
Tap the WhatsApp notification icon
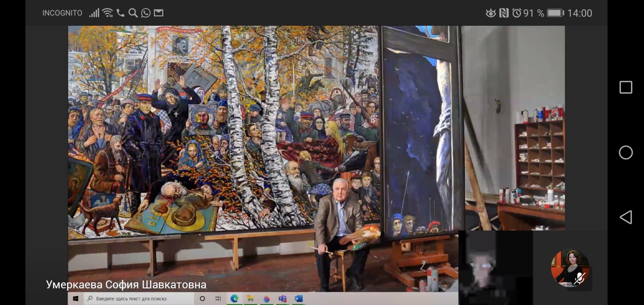(x=146, y=13)
